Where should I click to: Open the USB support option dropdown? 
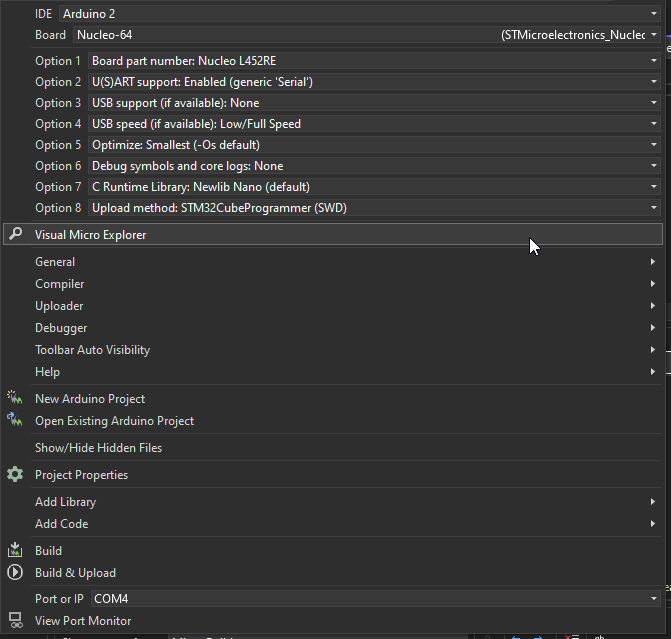click(374, 103)
